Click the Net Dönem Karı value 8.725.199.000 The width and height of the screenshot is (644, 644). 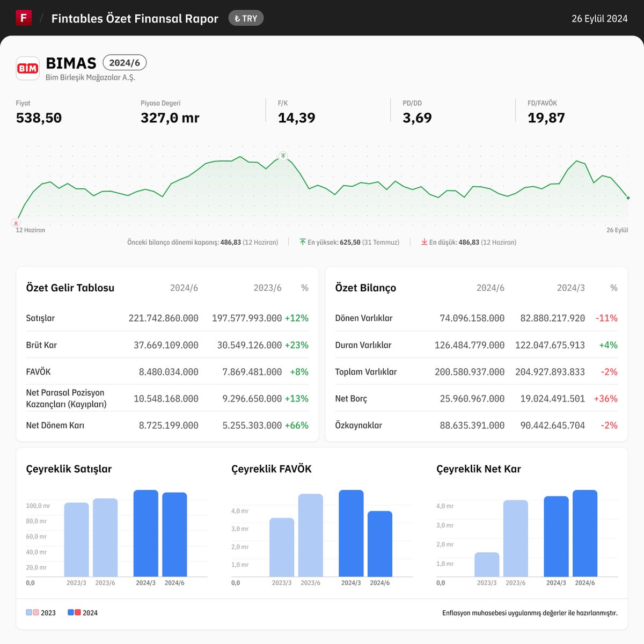169,425
